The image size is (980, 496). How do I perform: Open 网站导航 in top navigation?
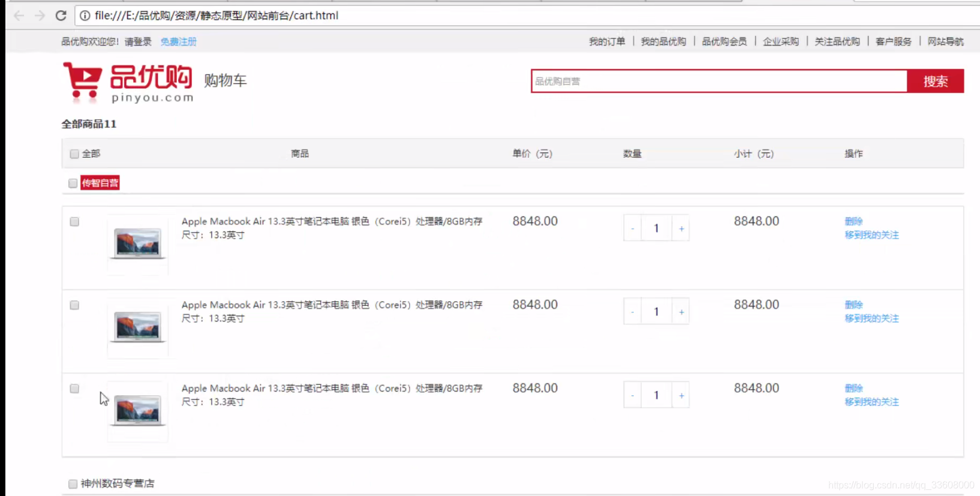pyautogui.click(x=946, y=41)
